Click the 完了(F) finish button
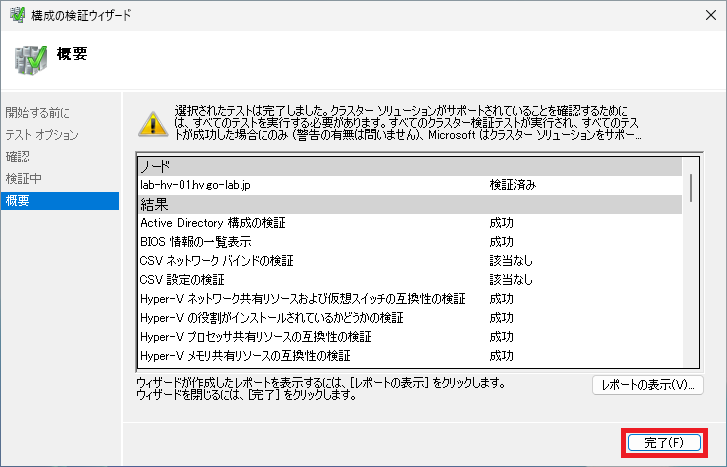This screenshot has height=467, width=727. click(664, 442)
